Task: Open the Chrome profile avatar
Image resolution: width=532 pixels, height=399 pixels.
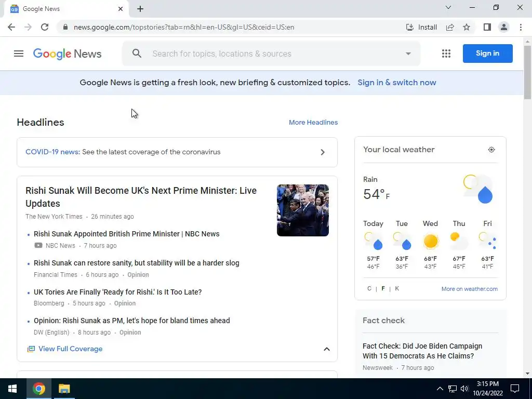Action: pyautogui.click(x=504, y=27)
